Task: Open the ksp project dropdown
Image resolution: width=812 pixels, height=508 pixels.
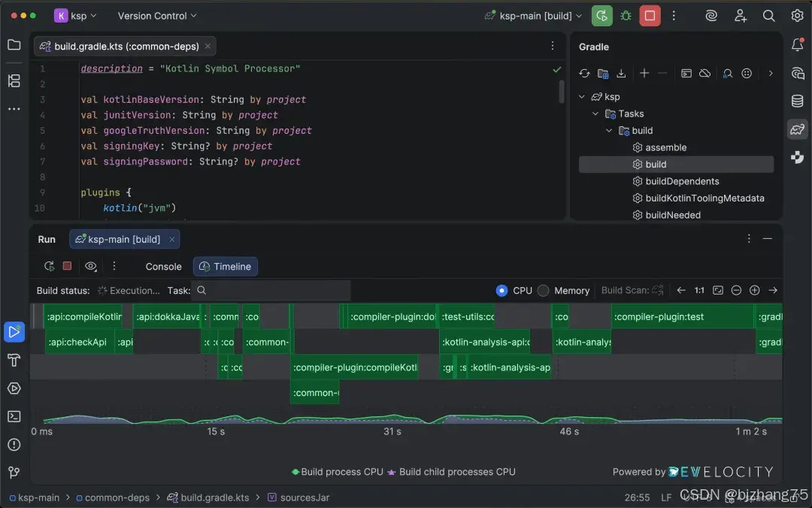Action: 76,16
